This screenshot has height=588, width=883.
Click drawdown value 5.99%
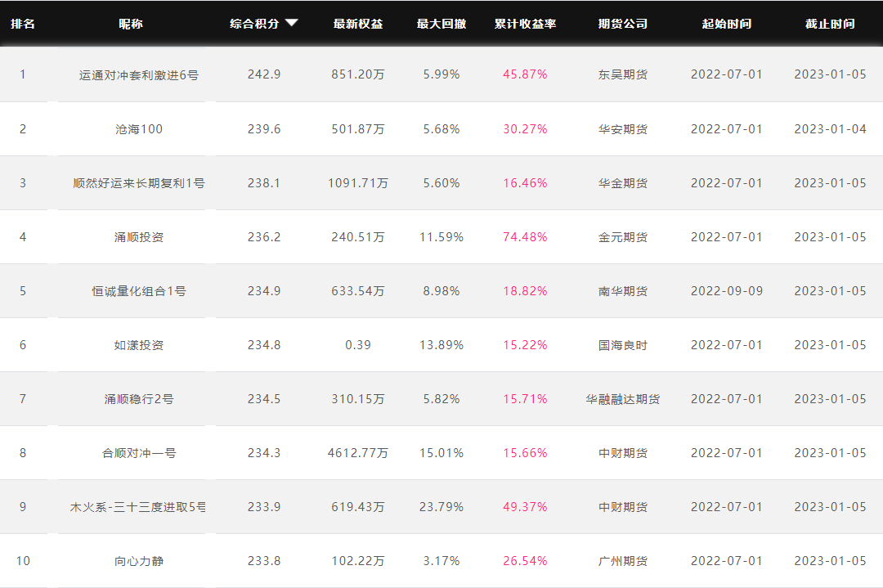pos(441,74)
